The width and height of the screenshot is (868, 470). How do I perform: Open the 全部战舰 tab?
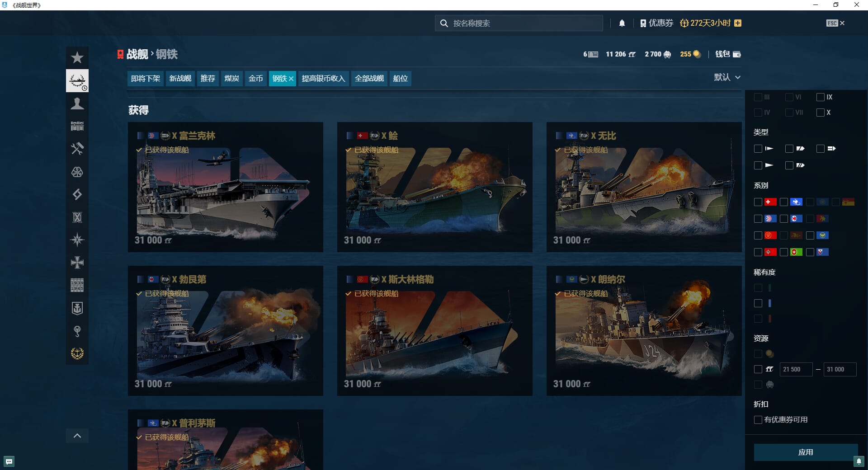click(369, 79)
